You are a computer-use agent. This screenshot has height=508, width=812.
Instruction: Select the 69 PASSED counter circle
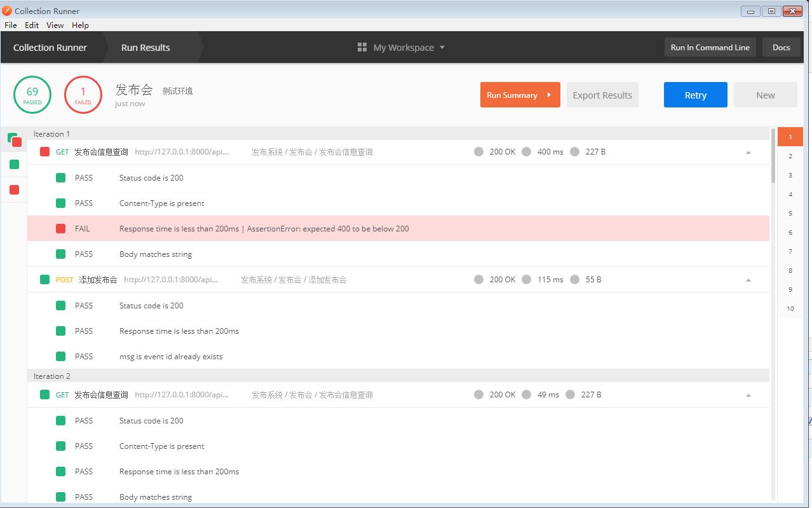[x=32, y=94]
